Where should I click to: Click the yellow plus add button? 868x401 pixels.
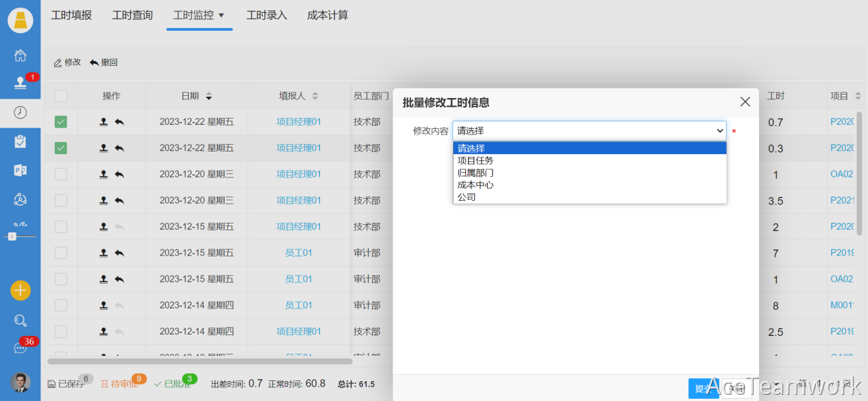tap(21, 290)
